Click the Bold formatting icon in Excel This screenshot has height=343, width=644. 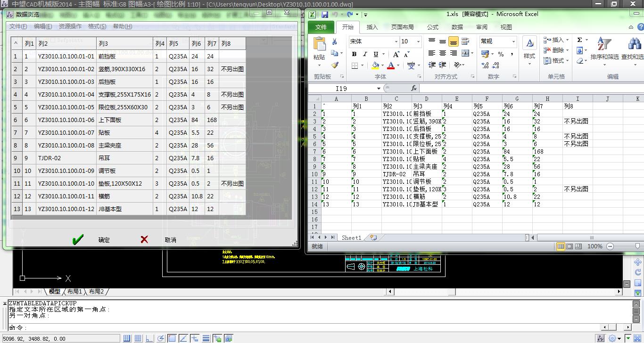coord(354,54)
